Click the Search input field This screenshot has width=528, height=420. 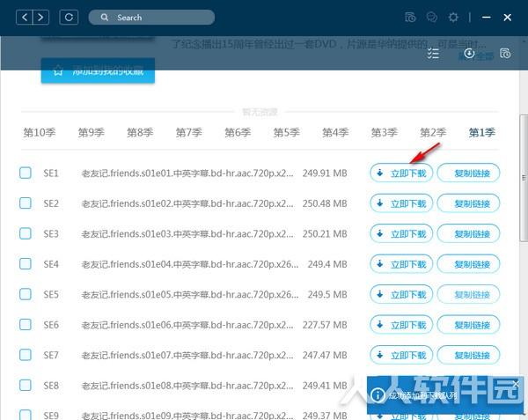[151, 18]
